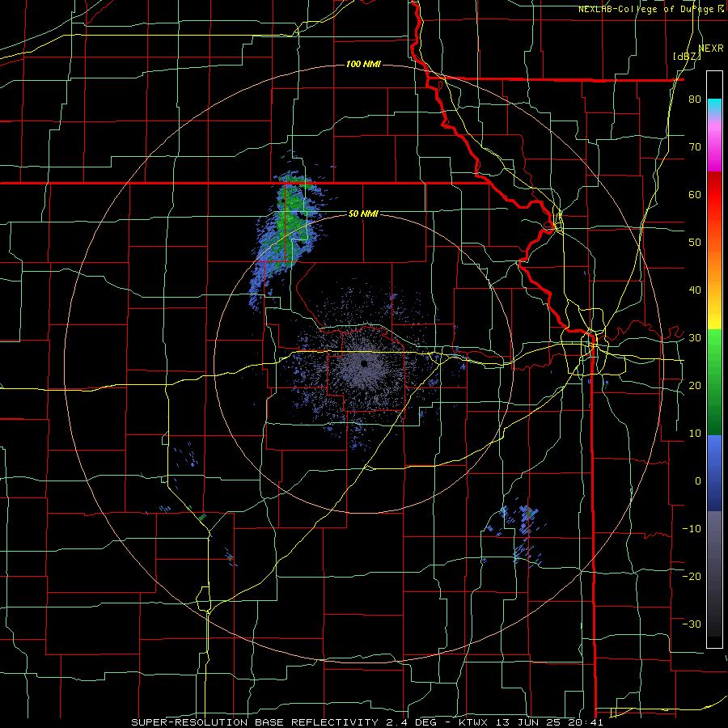Screen dimensions: 728x728
Task: Click the -10 dBZ scale label
Action: (692, 528)
